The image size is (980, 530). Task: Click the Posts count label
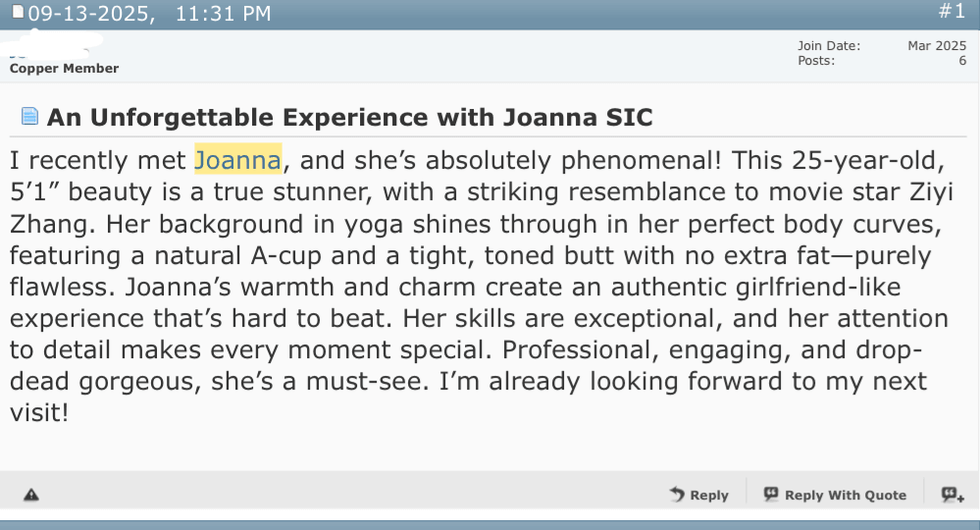pos(816,61)
